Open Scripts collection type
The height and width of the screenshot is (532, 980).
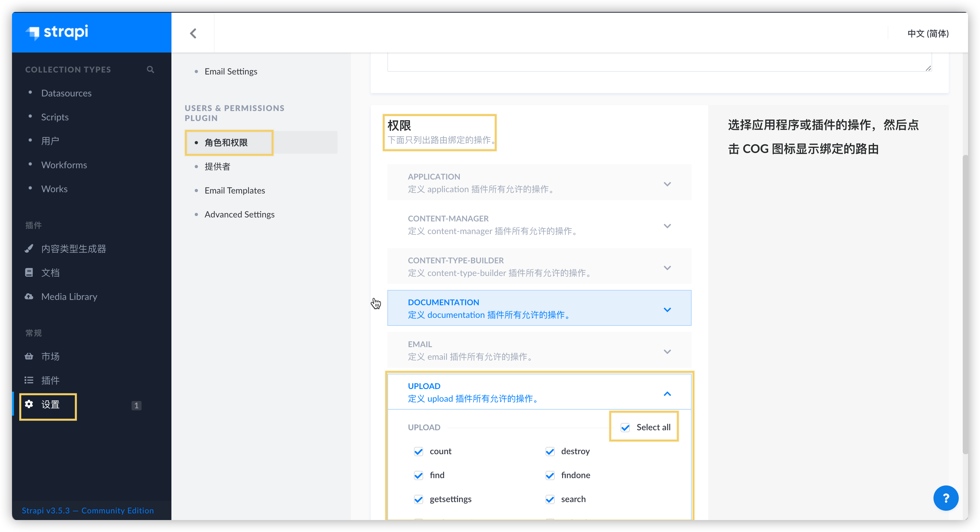55,117
